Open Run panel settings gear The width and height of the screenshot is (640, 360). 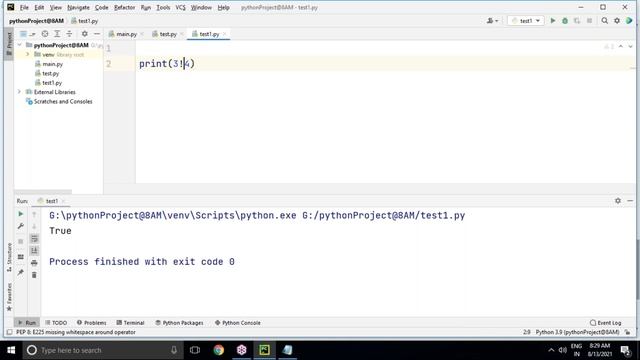[x=618, y=201]
